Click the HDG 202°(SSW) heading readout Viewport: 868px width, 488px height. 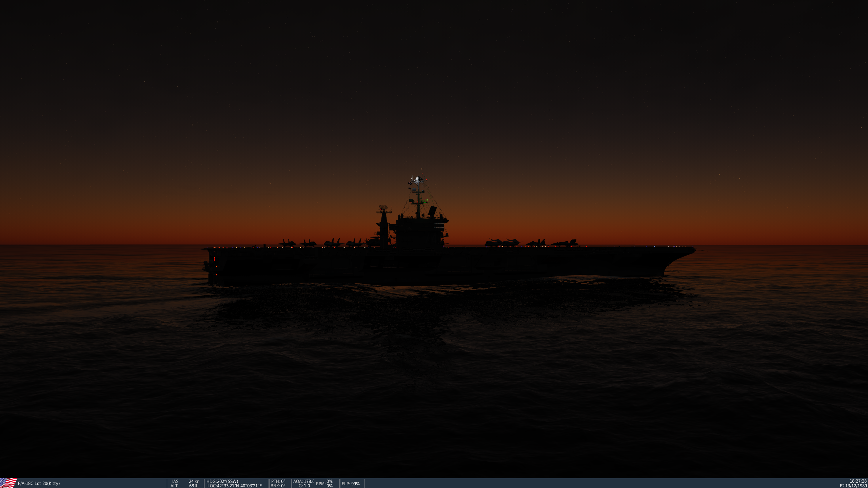point(222,481)
